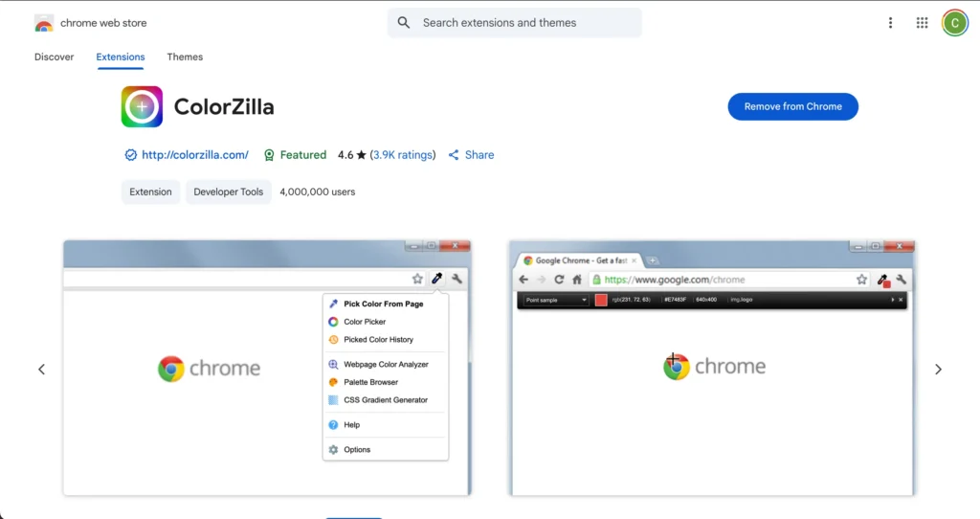Click the Google Chrome tab in second screenshot
Viewport: 980px width, 519px height.
pos(580,260)
